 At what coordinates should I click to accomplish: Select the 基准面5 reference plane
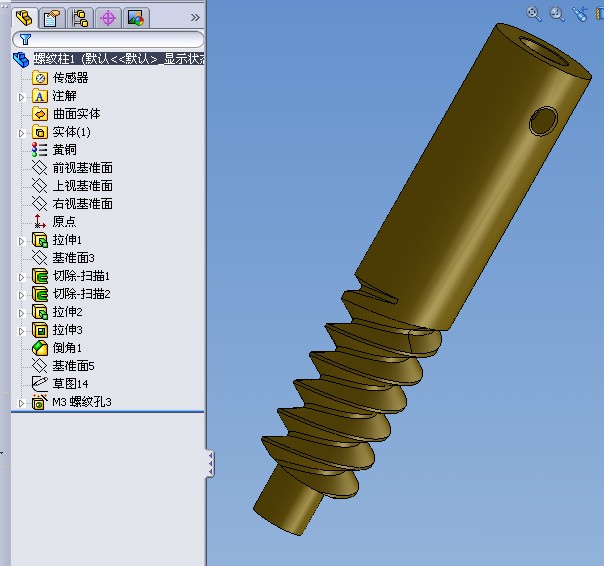click(x=73, y=366)
